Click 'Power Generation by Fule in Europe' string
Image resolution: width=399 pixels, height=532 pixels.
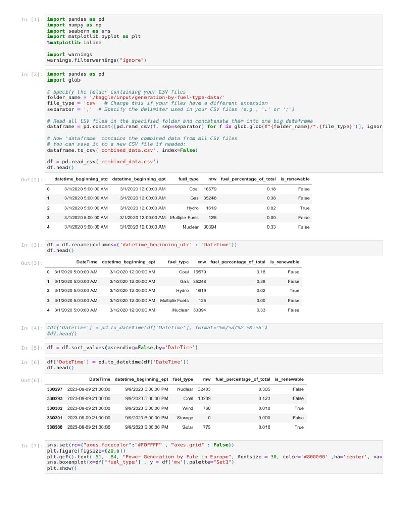tap(178, 457)
